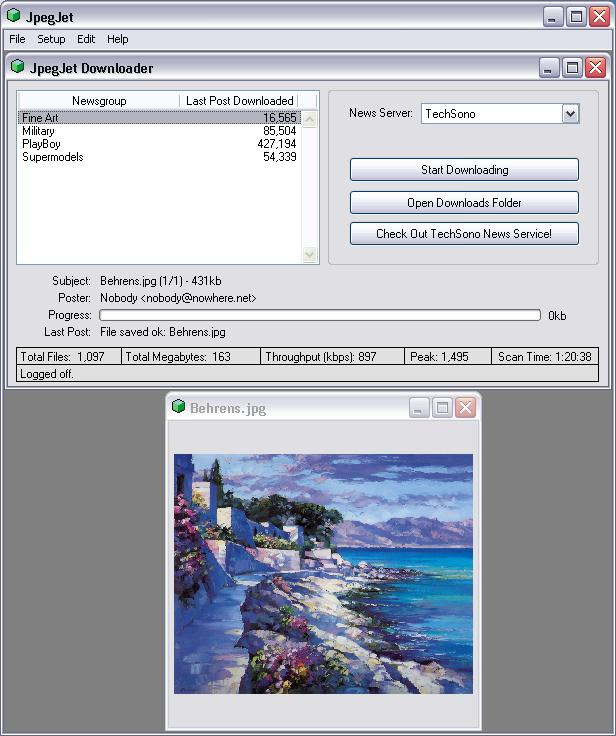Click the 16,565 last post value
The width and height of the screenshot is (616, 736).
click(280, 117)
